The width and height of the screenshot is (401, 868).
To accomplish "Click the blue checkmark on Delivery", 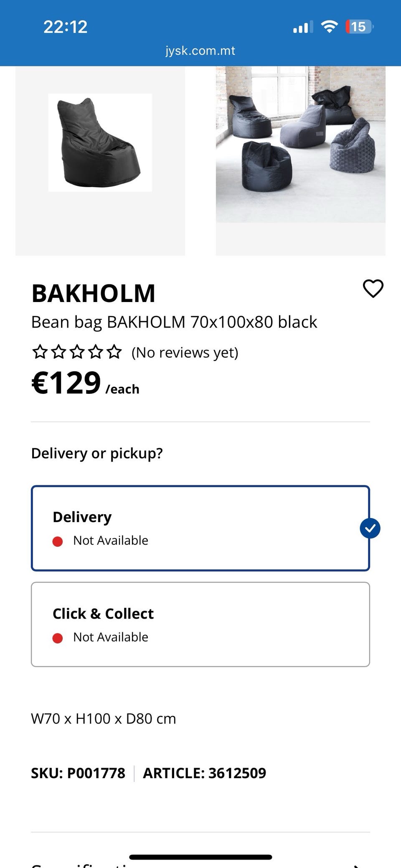I will (370, 528).
